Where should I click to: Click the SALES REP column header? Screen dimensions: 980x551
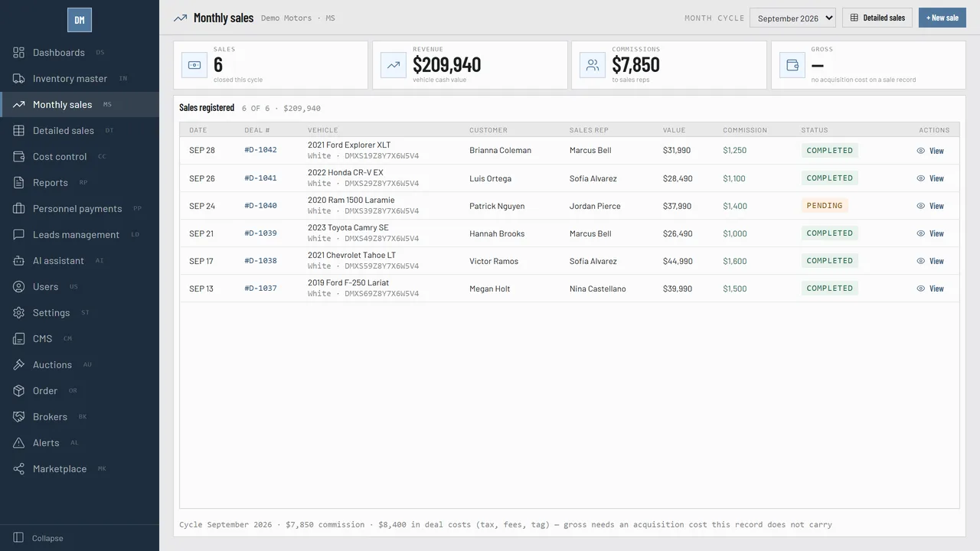[x=589, y=130]
